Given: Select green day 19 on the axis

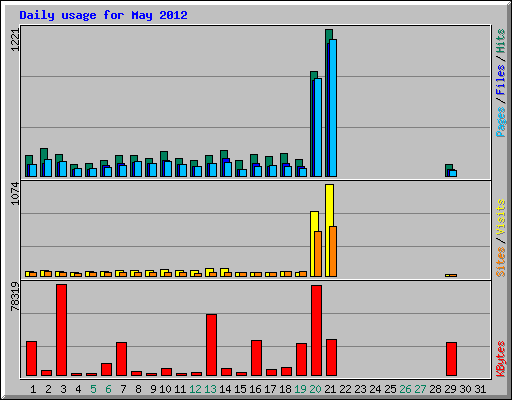Looking at the screenshot, I should point(300,389).
